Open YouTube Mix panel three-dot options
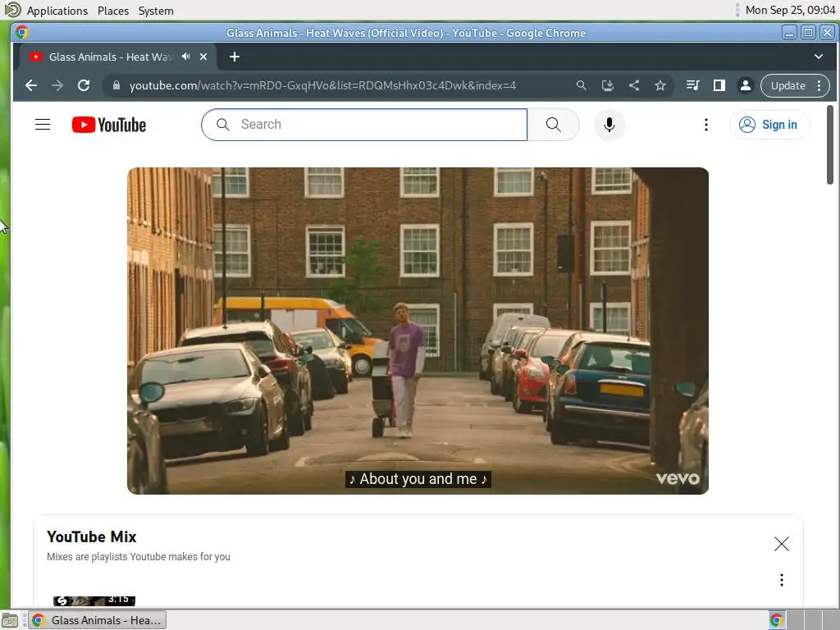This screenshot has height=630, width=840. pos(782,580)
